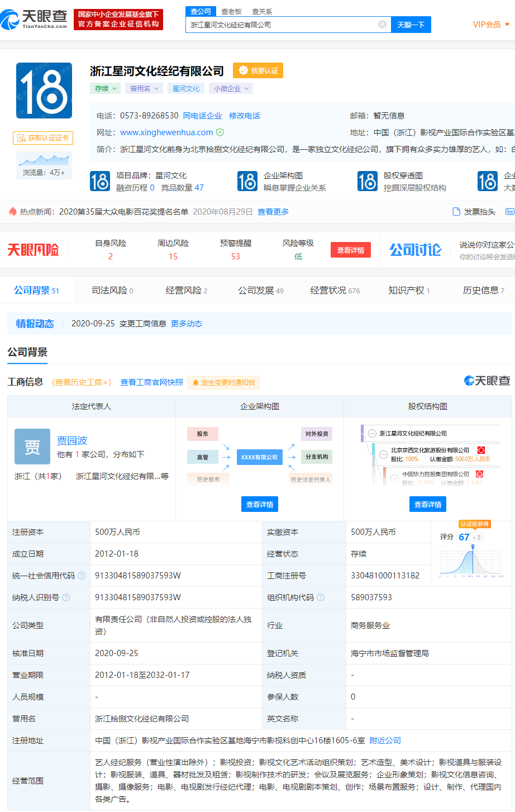Click the 18 icon beside 项目品牌
Viewport: 515px width, 812px height.
[x=100, y=182]
